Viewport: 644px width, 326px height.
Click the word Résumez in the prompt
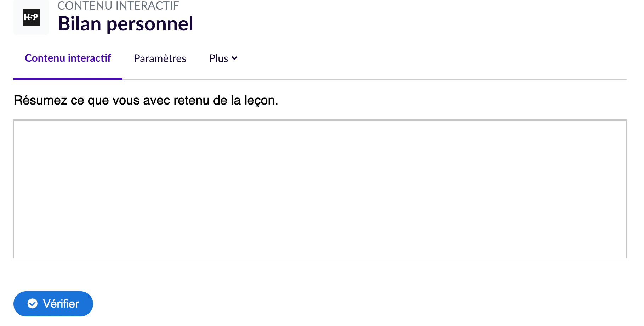click(40, 100)
